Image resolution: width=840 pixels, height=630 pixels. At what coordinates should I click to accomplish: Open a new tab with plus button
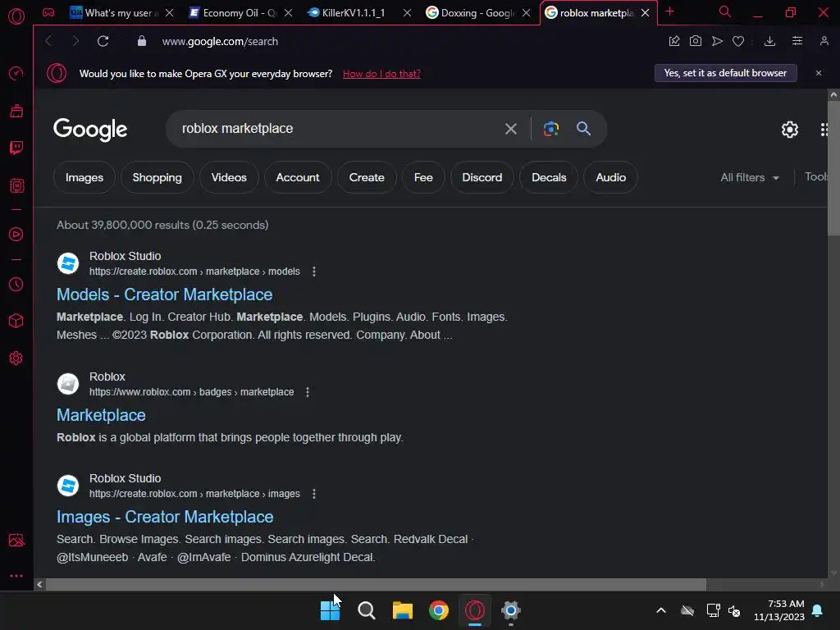(x=669, y=11)
